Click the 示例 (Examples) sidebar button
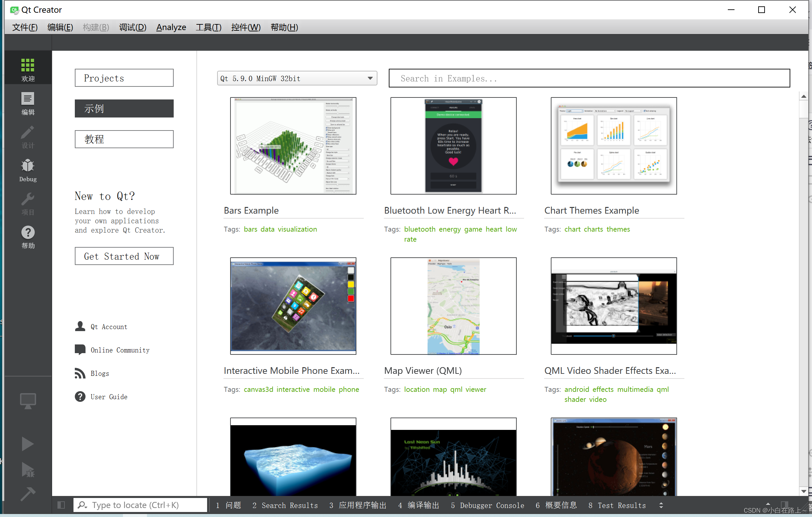Screen dimensions: 812x517 [124, 108]
